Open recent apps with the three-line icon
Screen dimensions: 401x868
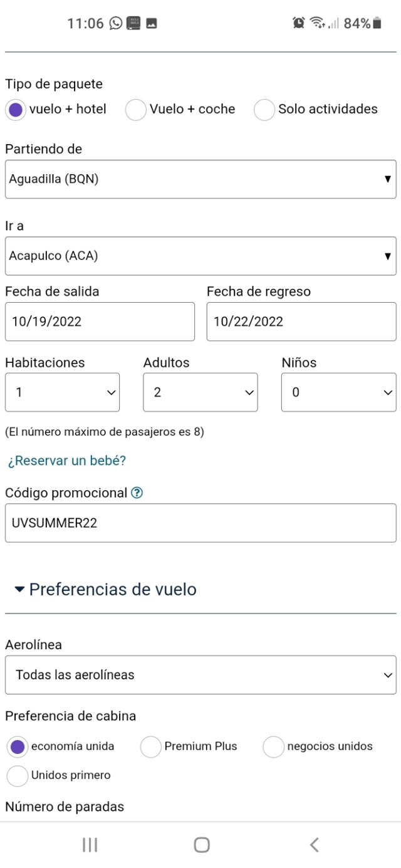click(90, 845)
